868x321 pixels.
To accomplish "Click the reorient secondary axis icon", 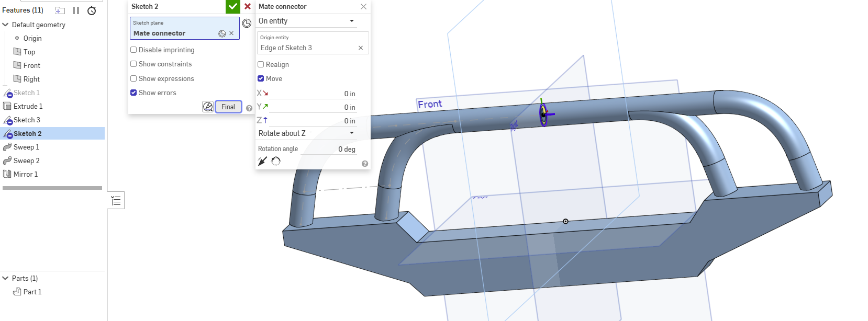I will coord(276,161).
